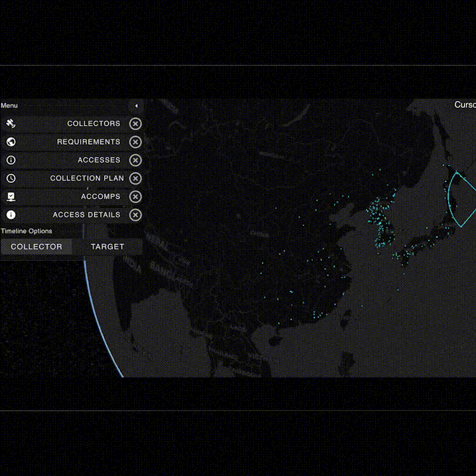Collapse the Menu panel with the arrow
The image size is (476, 476).
(136, 105)
